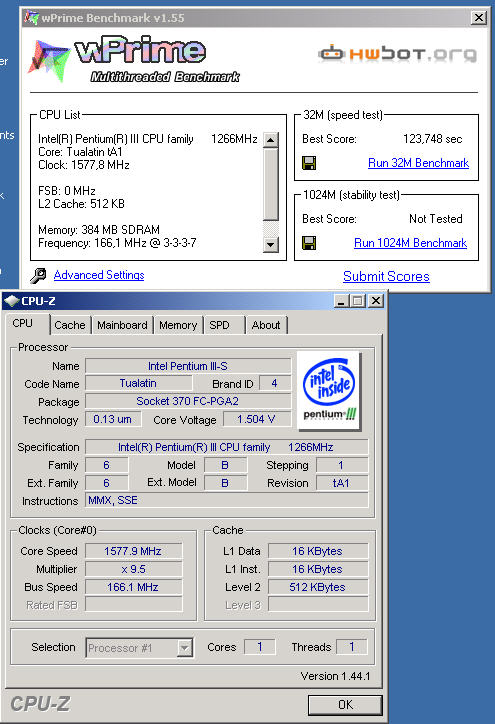Click OK button in CPU-Z
This screenshot has height=724, width=495.
[345, 705]
